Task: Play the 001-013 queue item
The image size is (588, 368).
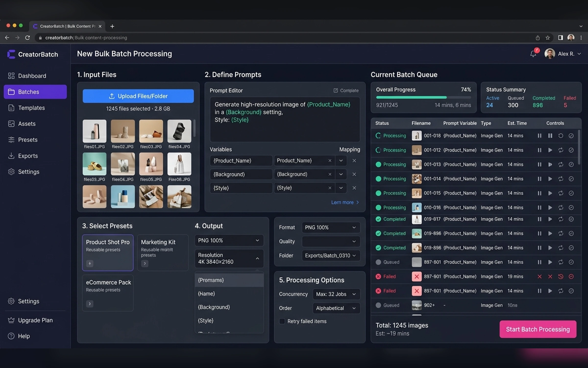Action: pos(550,164)
